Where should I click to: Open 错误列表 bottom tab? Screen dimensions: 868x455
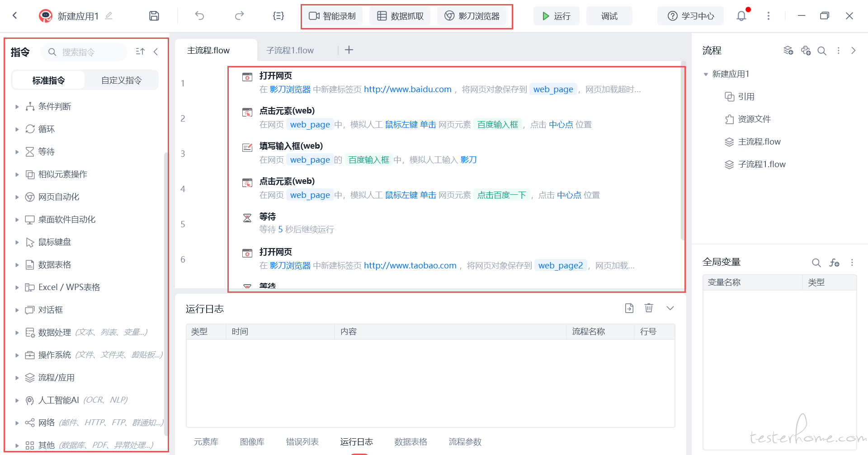(x=302, y=442)
